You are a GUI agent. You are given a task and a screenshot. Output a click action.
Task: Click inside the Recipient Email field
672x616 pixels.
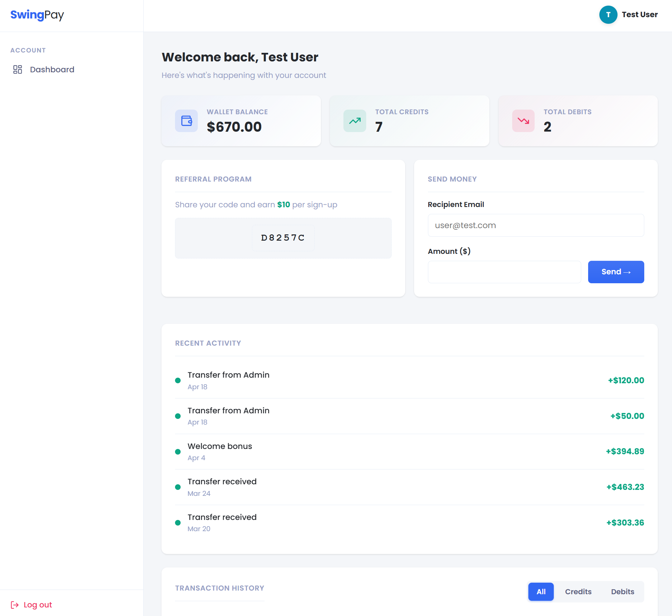[x=536, y=225]
